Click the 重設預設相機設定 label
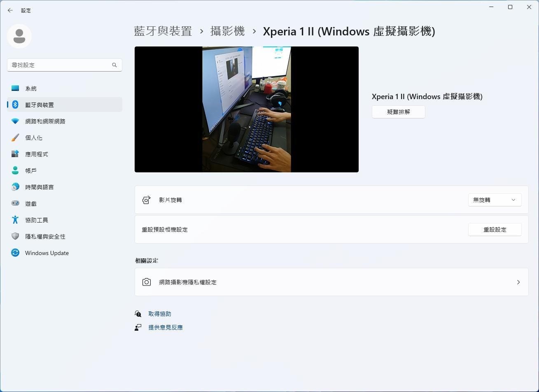This screenshot has width=539, height=392. [165, 230]
